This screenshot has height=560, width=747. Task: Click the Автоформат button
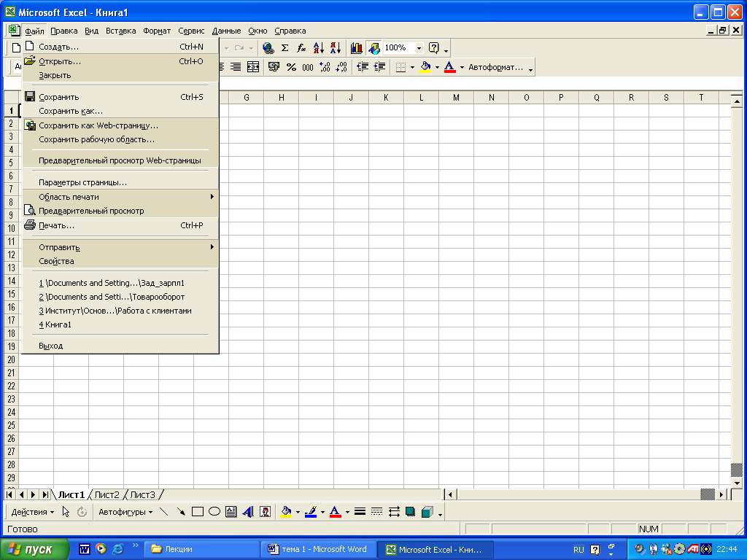[495, 67]
